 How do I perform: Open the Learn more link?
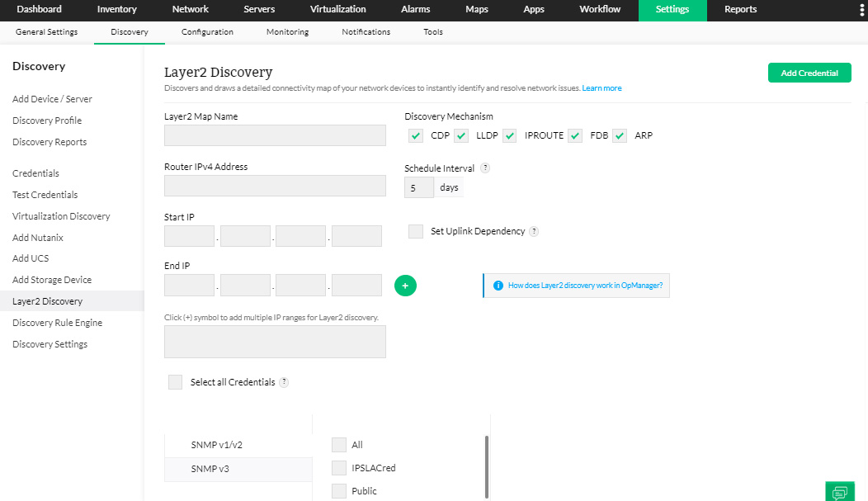click(x=601, y=87)
